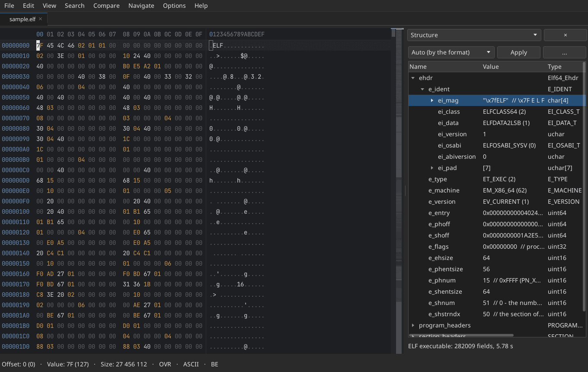
Task: Click the structure tree vertical scrollbar
Action: point(584,186)
